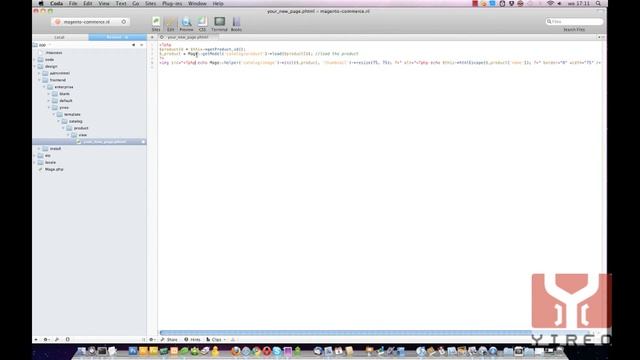Open Spotlight search in menu bar

[598, 3]
